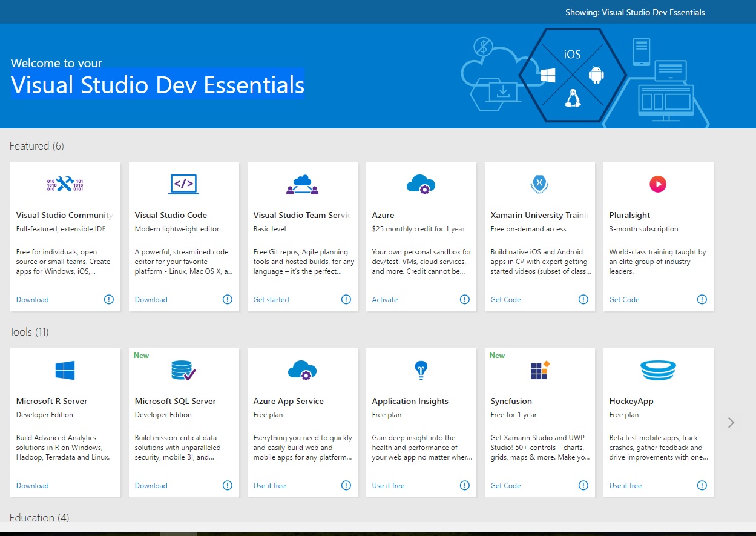This screenshot has height=536, width=756.
Task: Click the Tools (11) section heading
Action: [x=29, y=332]
